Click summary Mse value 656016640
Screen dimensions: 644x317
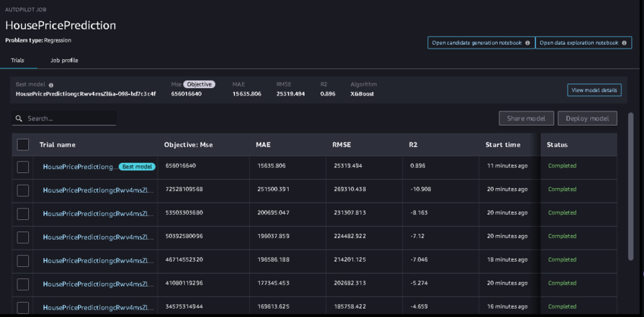186,94
